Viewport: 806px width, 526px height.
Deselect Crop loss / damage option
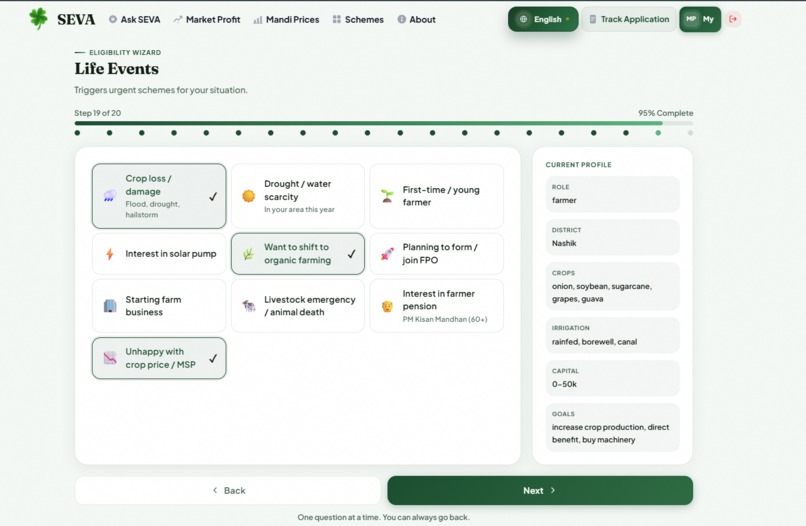point(159,196)
